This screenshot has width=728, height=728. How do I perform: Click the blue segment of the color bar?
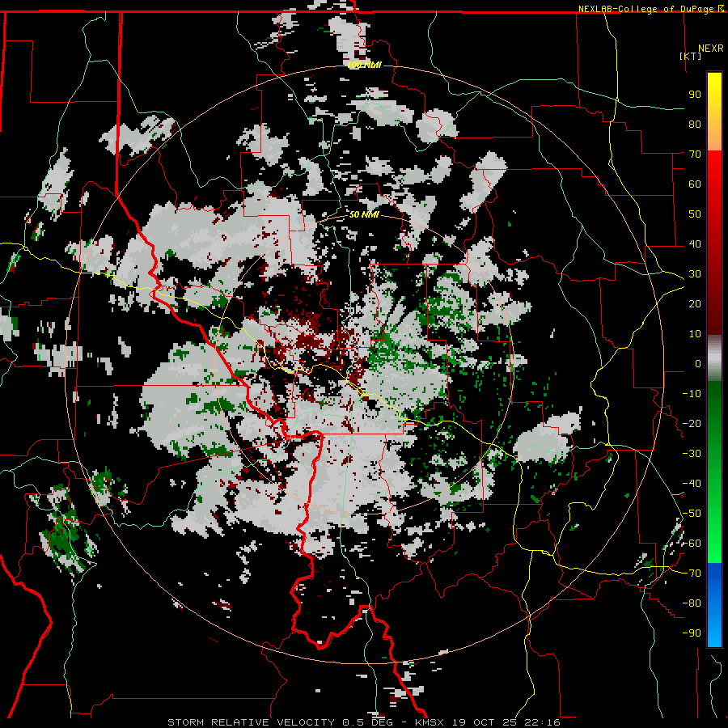point(714,604)
